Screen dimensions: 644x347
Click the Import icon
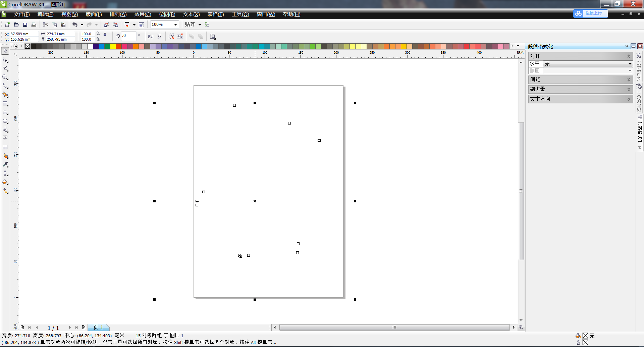coord(107,24)
